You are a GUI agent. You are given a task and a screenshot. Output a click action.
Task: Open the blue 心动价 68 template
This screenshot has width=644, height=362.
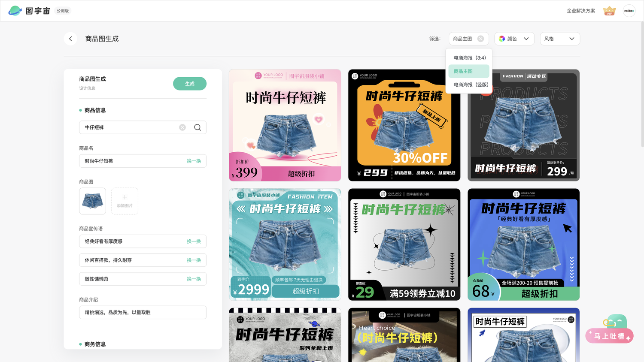coord(524,244)
